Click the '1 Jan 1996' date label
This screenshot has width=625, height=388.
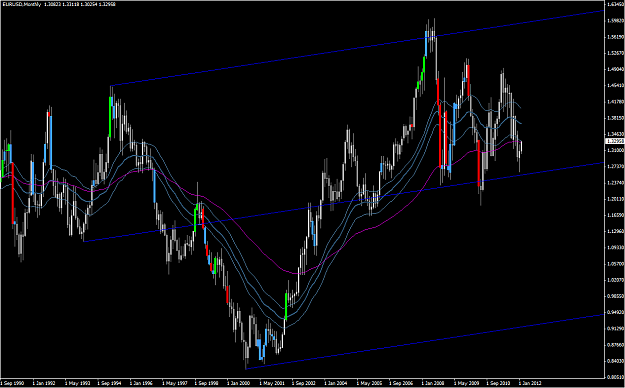point(142,383)
